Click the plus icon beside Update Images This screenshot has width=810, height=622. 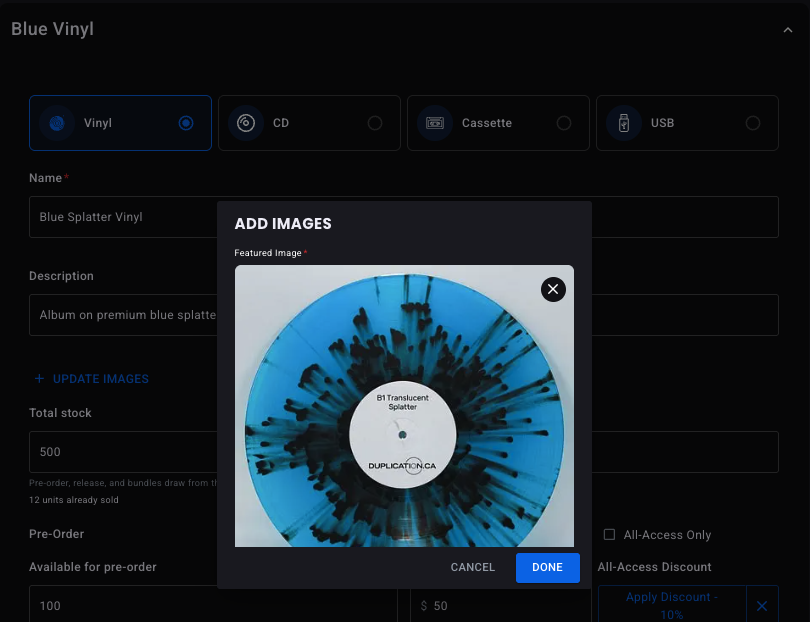point(39,379)
